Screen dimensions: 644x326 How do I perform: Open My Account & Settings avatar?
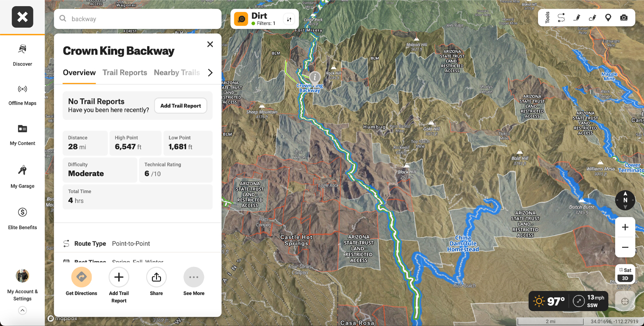22,276
